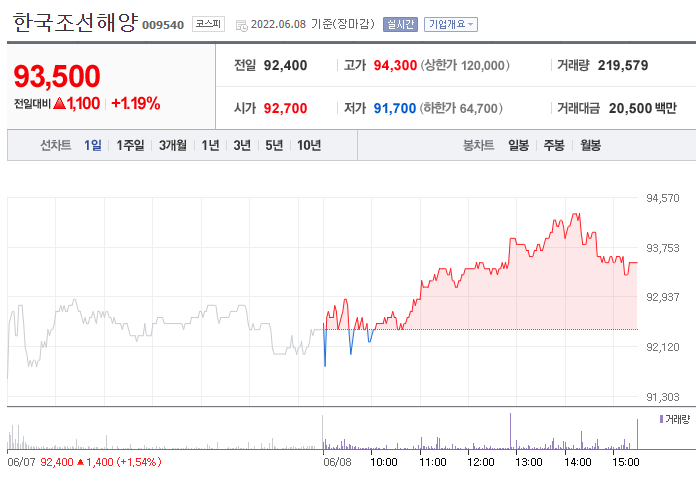Click the trading volume 219,579
The height and width of the screenshot is (484, 696).
(x=623, y=66)
